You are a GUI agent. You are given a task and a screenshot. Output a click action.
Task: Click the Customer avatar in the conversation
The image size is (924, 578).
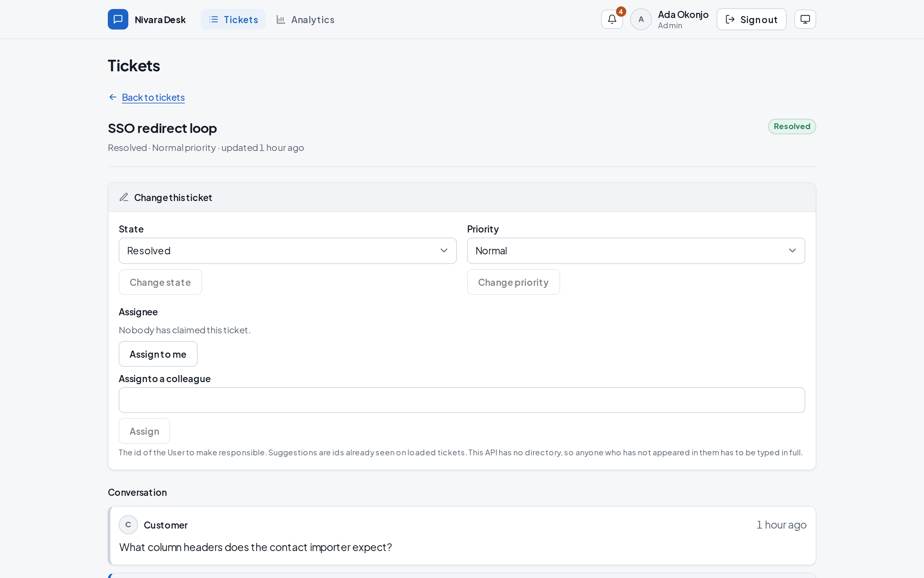(128, 524)
